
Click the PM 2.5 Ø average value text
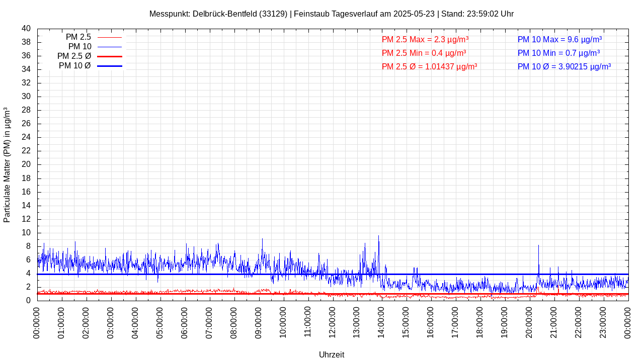click(429, 66)
